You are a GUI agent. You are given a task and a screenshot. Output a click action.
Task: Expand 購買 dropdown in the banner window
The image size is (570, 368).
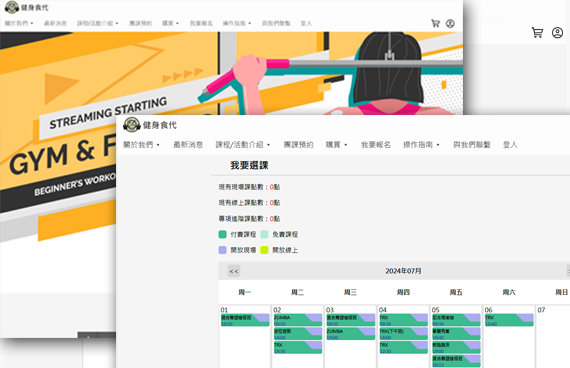pyautogui.click(x=170, y=23)
